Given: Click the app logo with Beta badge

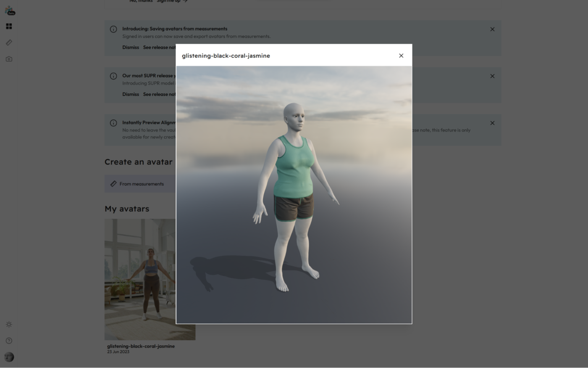Looking at the screenshot, I should coord(10,11).
